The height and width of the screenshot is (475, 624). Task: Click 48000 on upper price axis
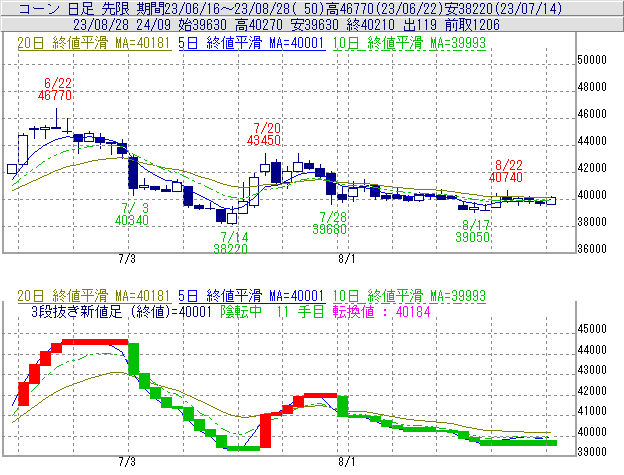[x=592, y=87]
